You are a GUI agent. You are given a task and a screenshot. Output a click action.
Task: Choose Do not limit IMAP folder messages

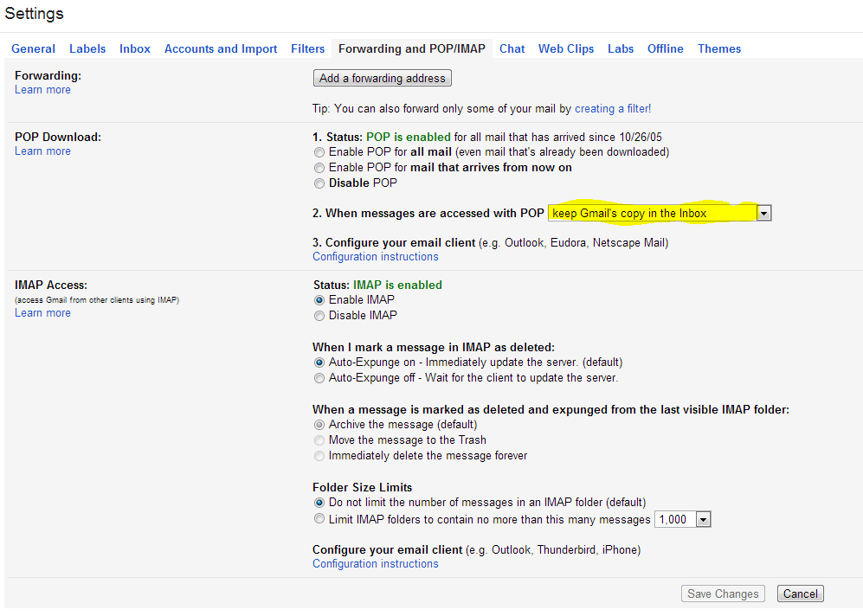click(319, 503)
